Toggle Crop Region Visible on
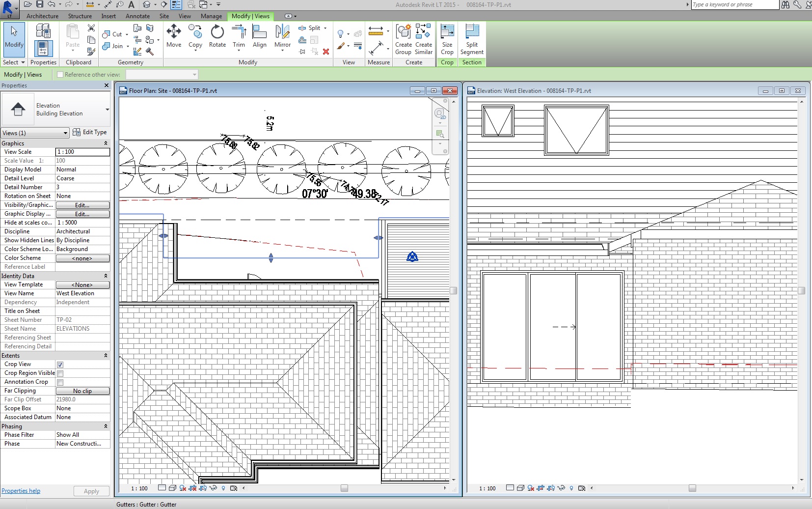Screen dimensions: 812x509 click(60, 373)
